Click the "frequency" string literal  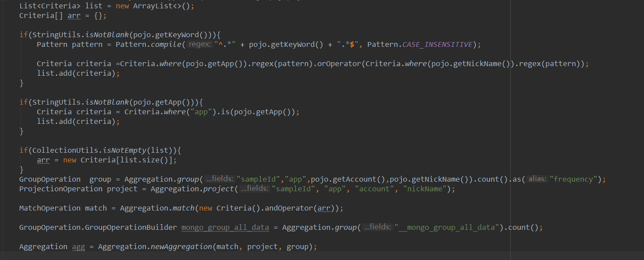coord(574,179)
